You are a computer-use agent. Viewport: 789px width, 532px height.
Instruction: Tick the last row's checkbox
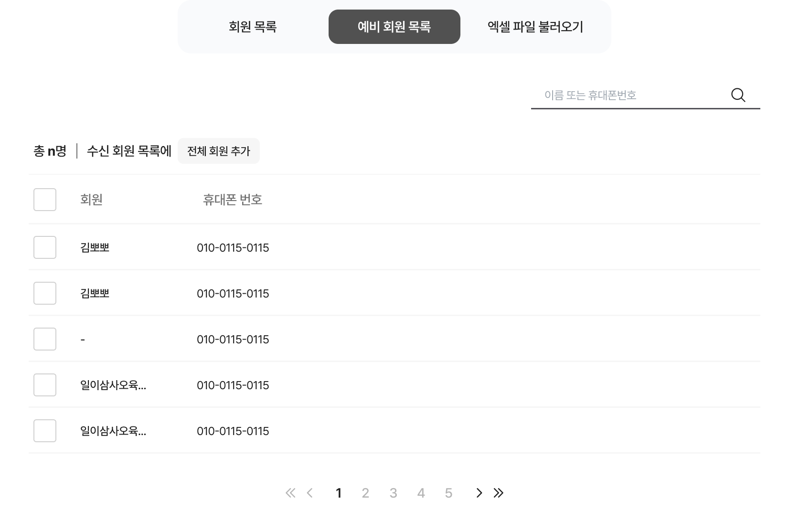[45, 431]
